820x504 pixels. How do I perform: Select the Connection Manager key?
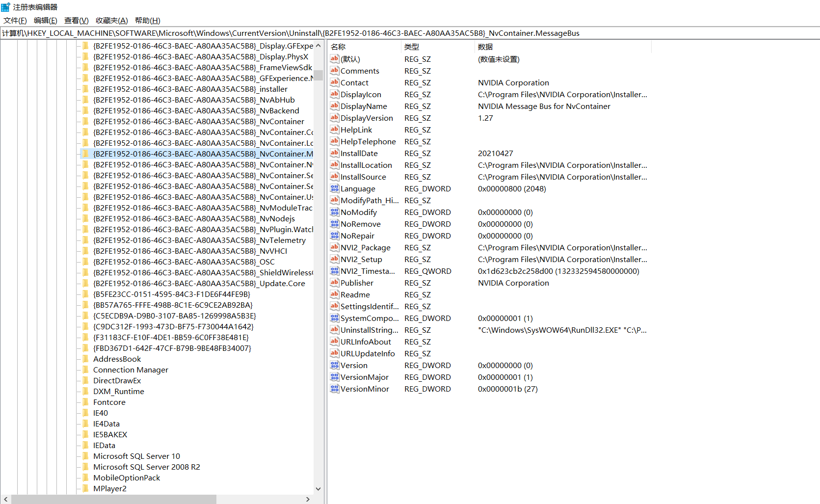[131, 370]
